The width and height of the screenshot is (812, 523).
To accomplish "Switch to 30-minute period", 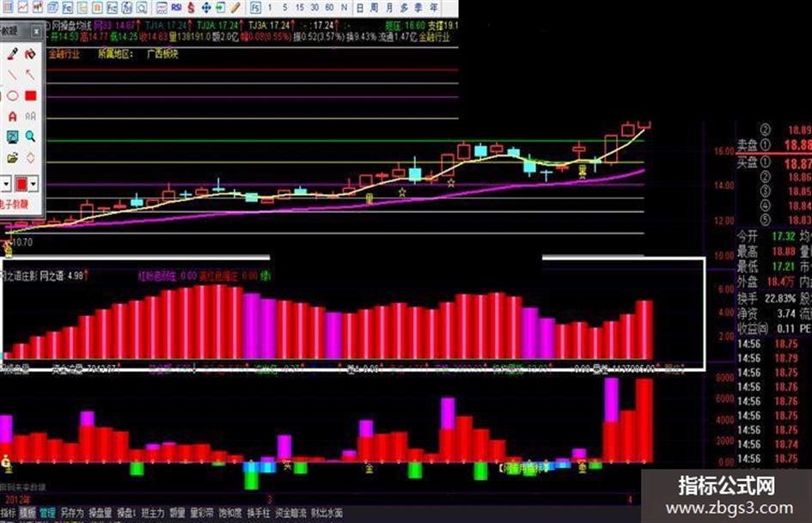I will pos(314,7).
